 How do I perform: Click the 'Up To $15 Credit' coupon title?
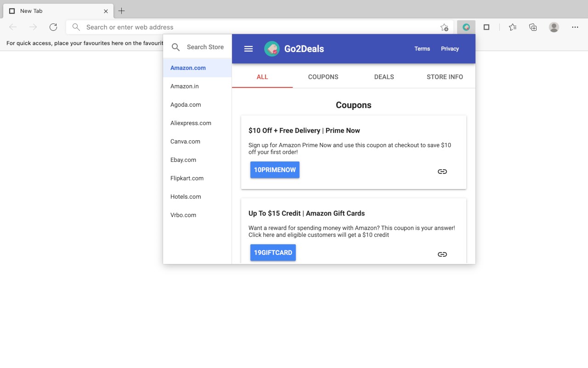306,213
